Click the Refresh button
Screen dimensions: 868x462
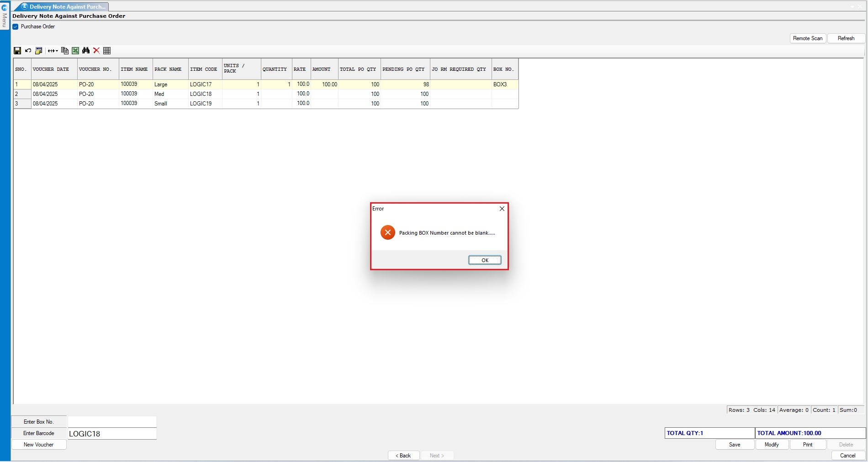pos(846,38)
